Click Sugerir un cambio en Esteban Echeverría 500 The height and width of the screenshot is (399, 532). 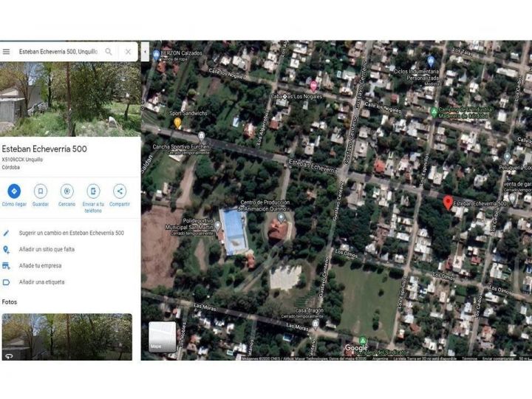[x=71, y=233]
